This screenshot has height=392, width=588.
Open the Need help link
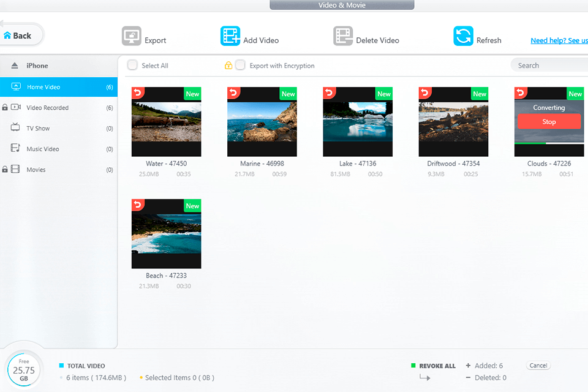[x=559, y=40]
